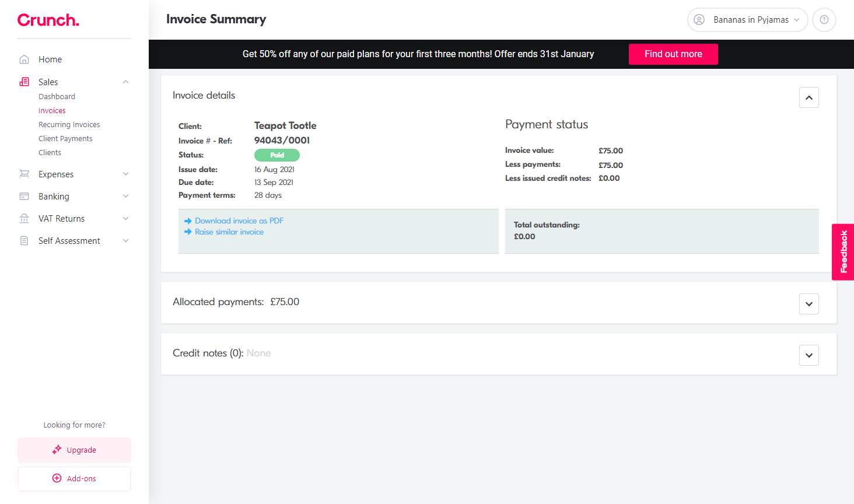Select Clients under Sales
This screenshot has width=854, height=504.
(x=50, y=153)
